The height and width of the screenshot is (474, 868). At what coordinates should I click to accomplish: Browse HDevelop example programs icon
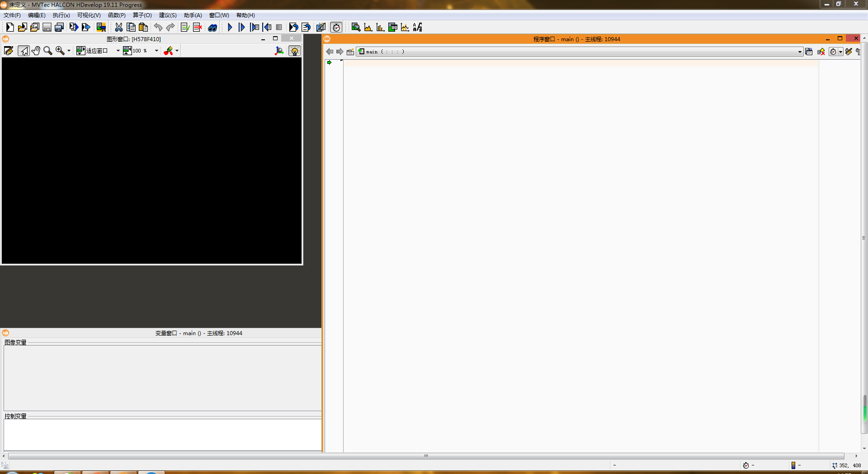(34, 27)
